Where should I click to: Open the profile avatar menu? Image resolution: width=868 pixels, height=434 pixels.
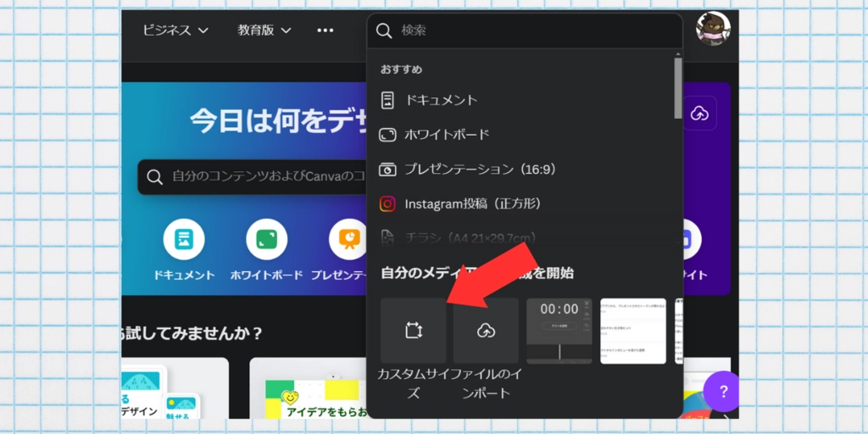(x=713, y=29)
